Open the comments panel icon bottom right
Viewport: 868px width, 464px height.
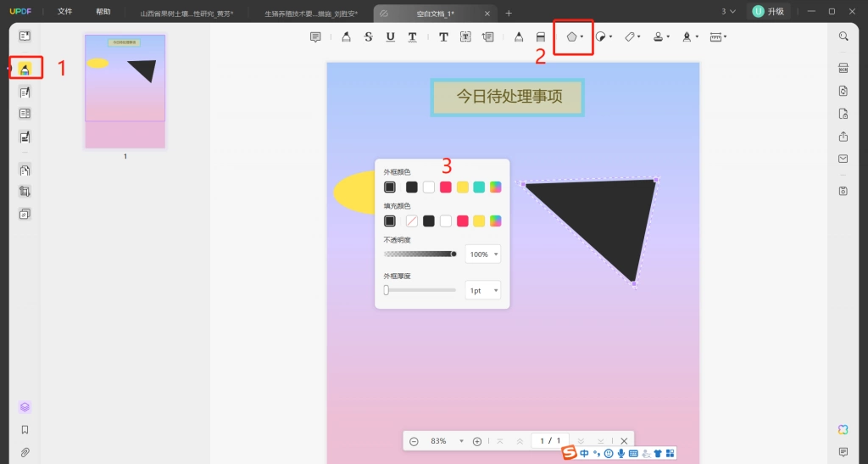[x=843, y=452]
